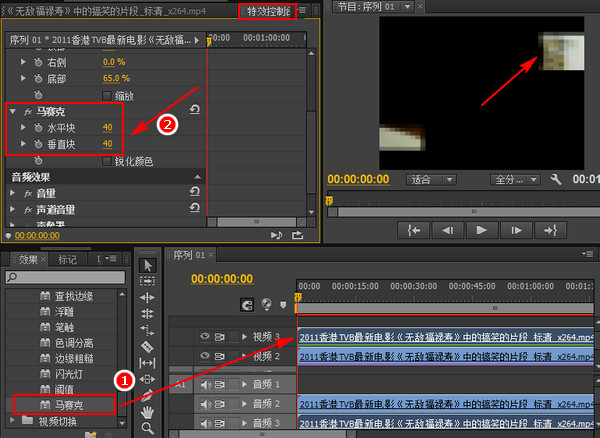
Task: Toggle stopwatch animation for 右侧
Action: pyautogui.click(x=38, y=62)
